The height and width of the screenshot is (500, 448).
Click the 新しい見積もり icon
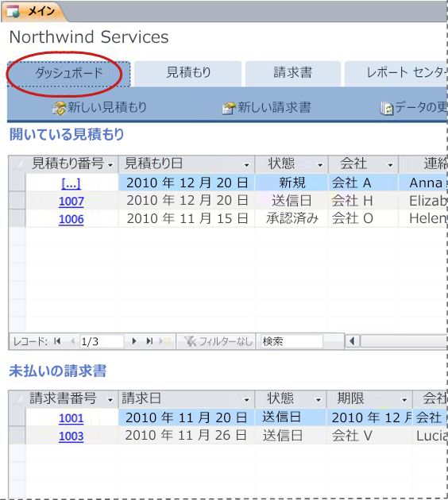click(x=60, y=108)
